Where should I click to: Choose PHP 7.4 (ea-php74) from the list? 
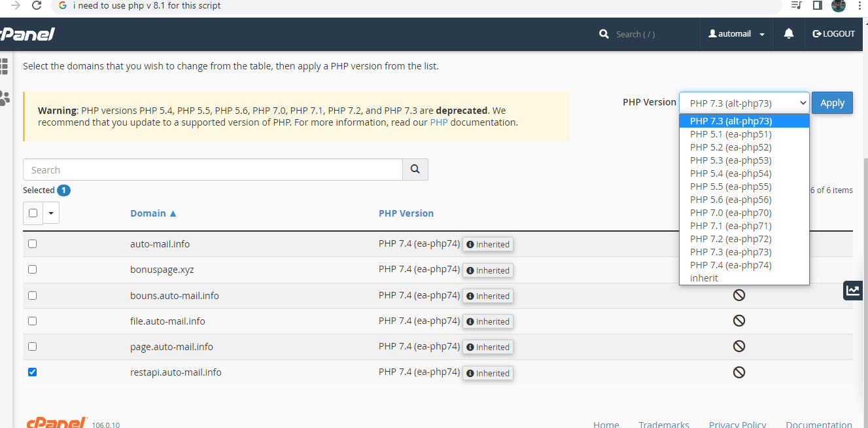[x=731, y=265]
